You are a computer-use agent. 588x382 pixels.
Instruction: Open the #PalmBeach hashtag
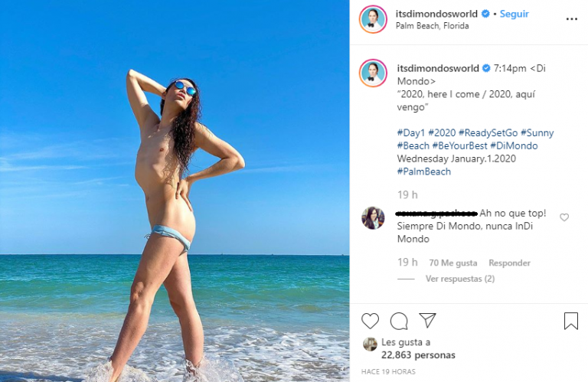(423, 171)
